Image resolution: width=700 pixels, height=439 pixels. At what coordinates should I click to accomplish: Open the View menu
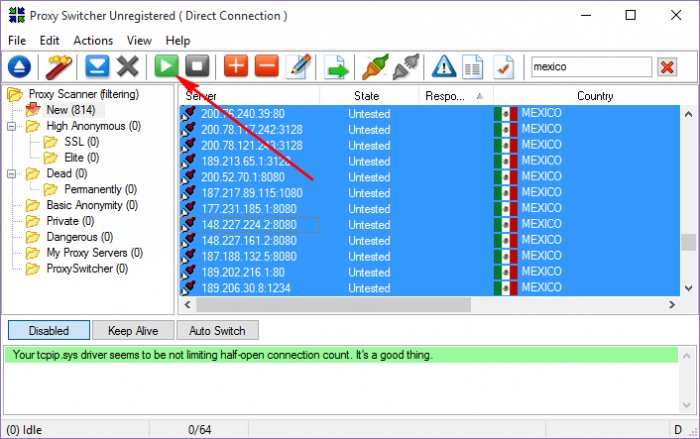tap(139, 40)
